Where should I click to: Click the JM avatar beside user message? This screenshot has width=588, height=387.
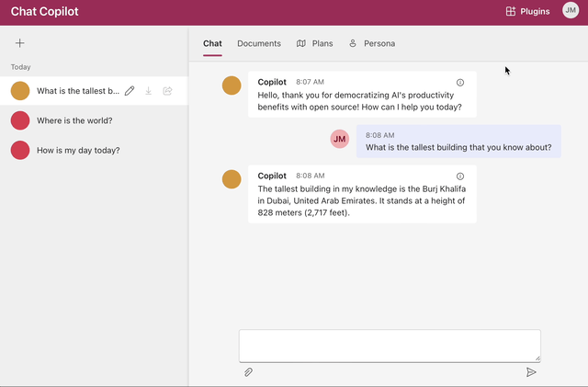tap(340, 139)
